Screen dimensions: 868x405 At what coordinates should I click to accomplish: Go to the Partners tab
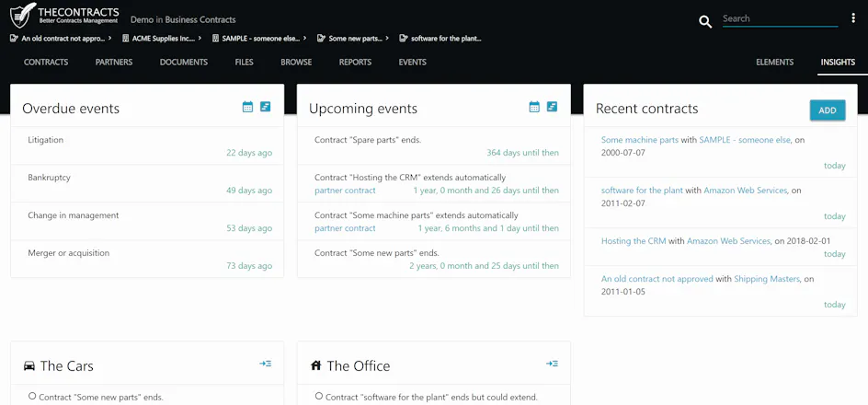pyautogui.click(x=114, y=62)
